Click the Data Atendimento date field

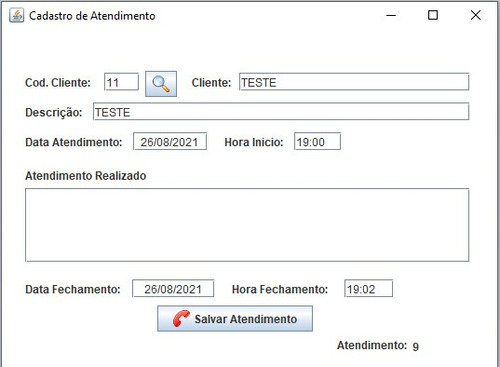(170, 142)
